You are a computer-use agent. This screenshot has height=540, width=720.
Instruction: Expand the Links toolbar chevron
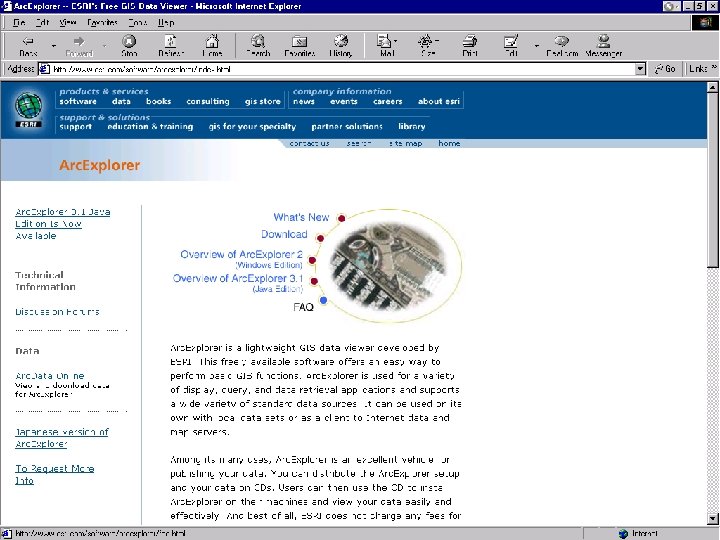click(714, 68)
